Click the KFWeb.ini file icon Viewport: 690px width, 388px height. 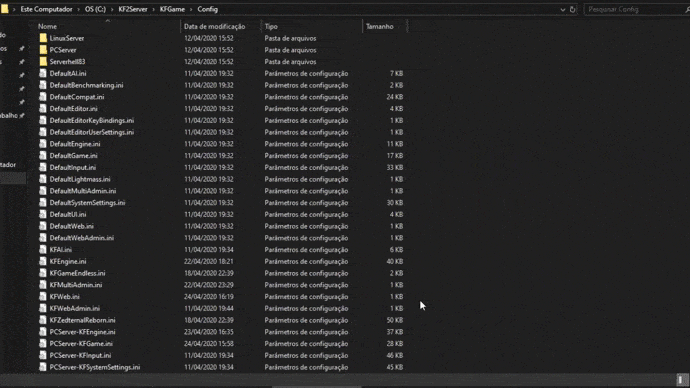point(43,296)
